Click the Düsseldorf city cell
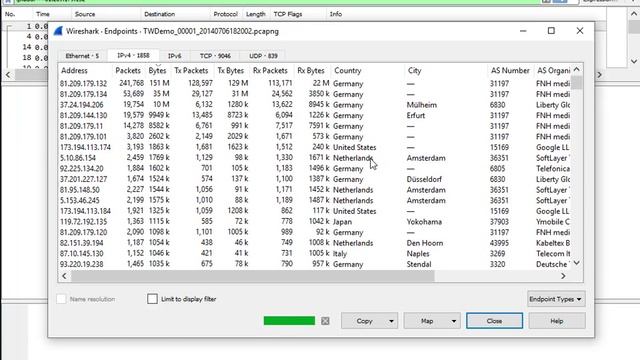640x360 pixels. 424,179
